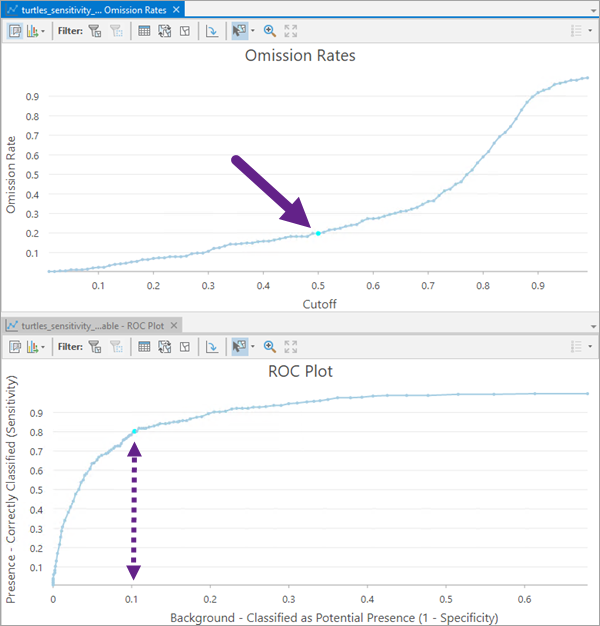Screen dimensions: 600x626
Task: Select the ROC Plot chart tab
Action: (x=88, y=325)
